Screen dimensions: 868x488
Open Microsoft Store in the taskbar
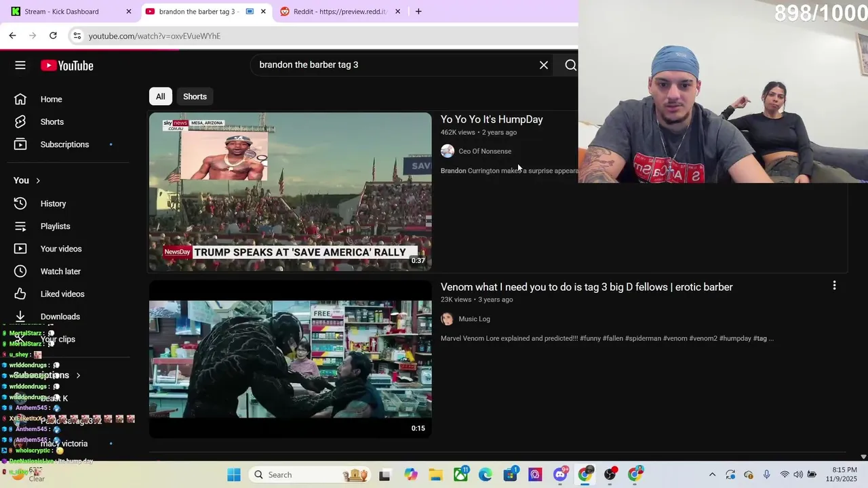click(511, 474)
